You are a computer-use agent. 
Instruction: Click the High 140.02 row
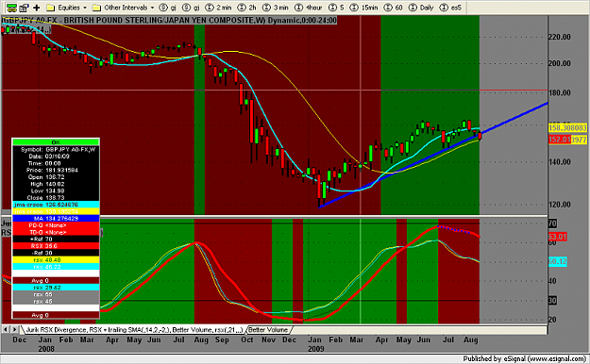point(56,184)
